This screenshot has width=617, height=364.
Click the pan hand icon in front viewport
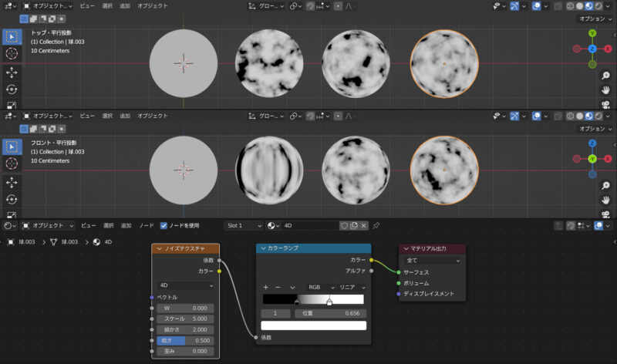pos(605,201)
